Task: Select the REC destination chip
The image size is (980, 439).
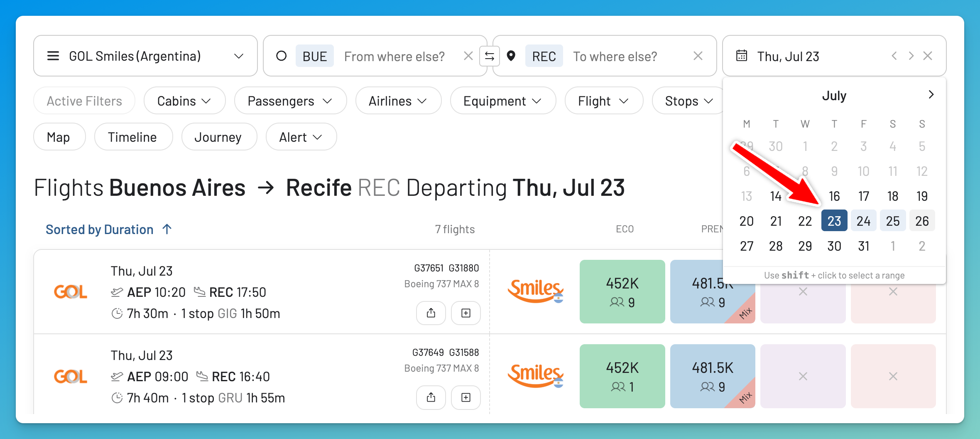Action: pos(544,56)
